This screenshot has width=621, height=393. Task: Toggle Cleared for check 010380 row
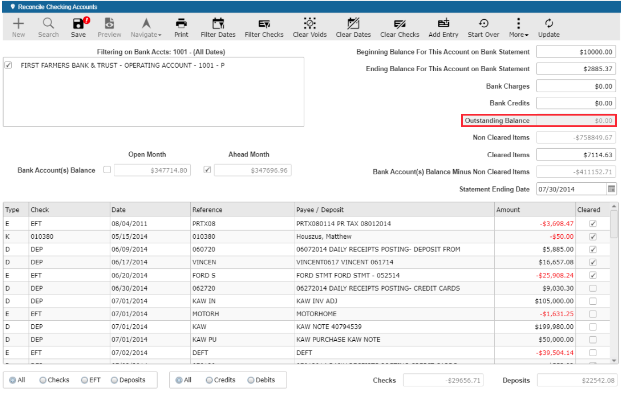593,237
